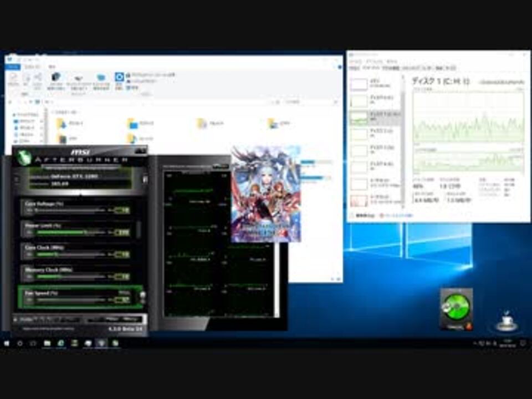
Task: Click the Access media ribbon icon
Action: tap(55, 81)
